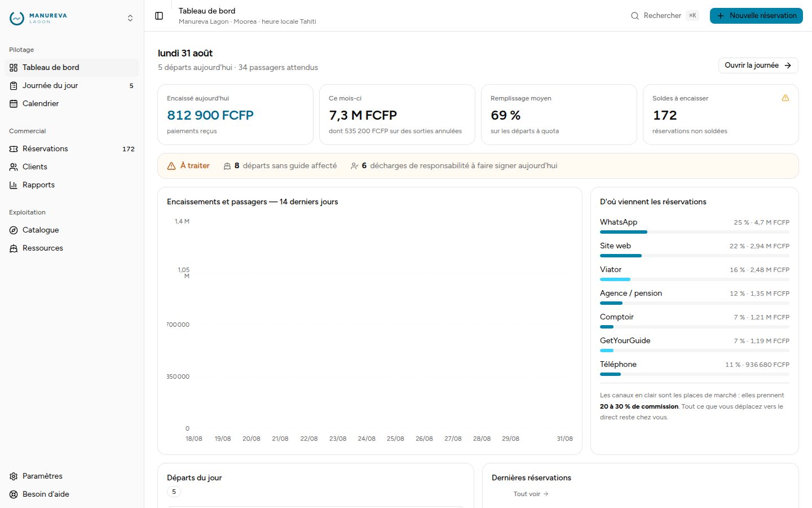Click the Rechercher magnifier icon

tap(635, 16)
